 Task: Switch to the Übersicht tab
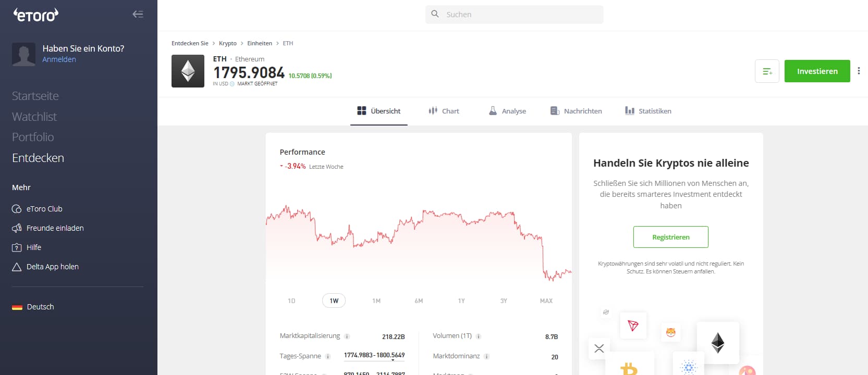tap(379, 111)
